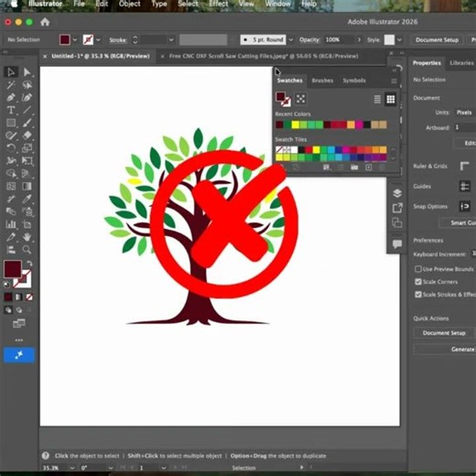The height and width of the screenshot is (476, 476).
Task: Open the Style dropdown
Action: tap(399, 39)
